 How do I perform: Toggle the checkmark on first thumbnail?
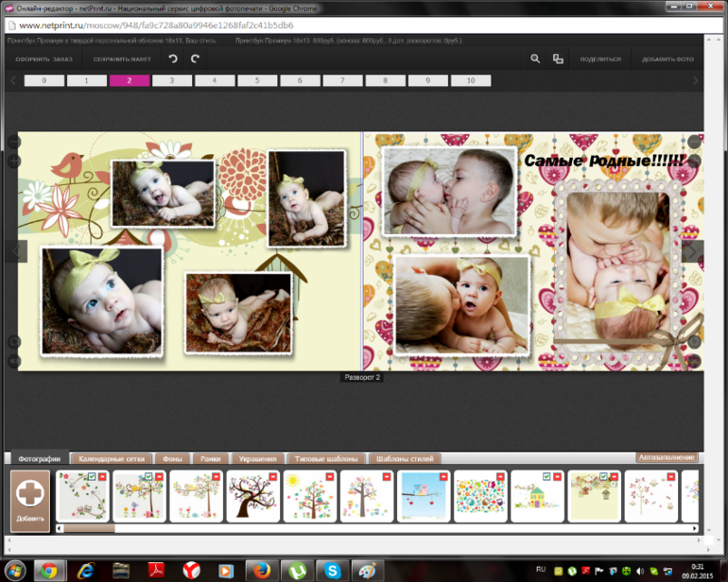tap(92, 477)
